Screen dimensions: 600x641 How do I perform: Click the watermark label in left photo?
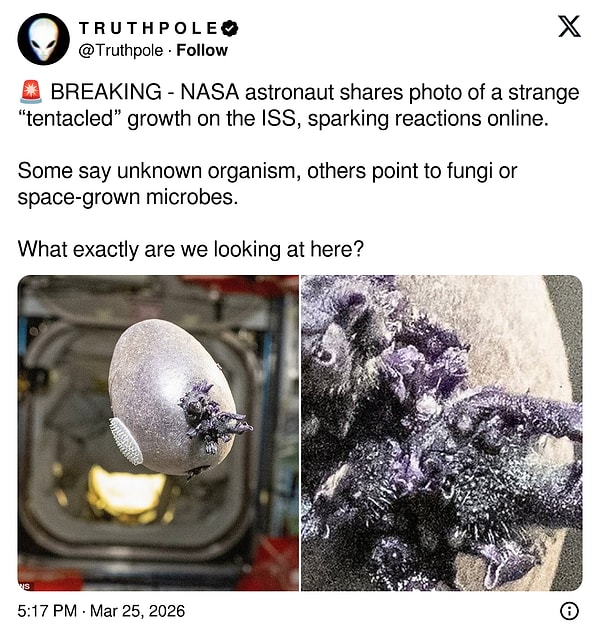point(25,586)
